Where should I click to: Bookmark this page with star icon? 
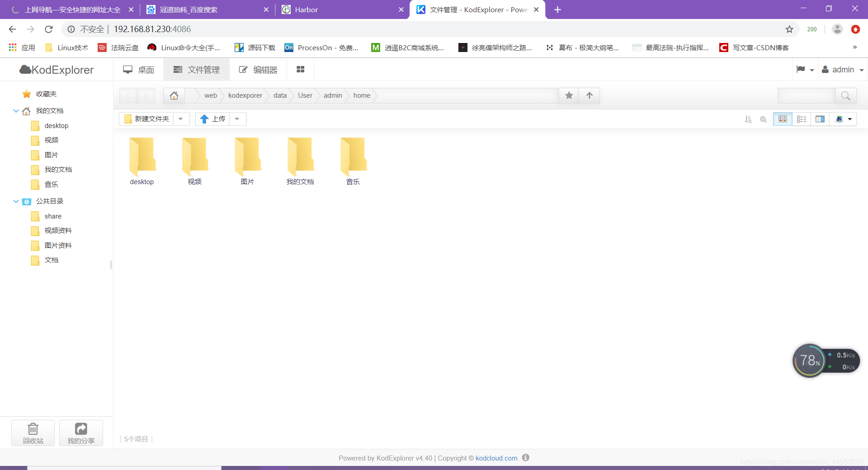pyautogui.click(x=789, y=29)
